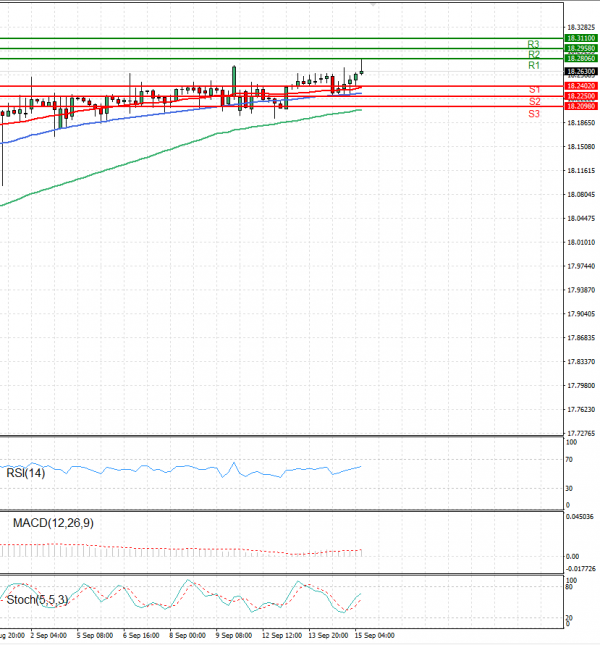
Task: Select the 18.31100 price tag
Action: [581, 38]
